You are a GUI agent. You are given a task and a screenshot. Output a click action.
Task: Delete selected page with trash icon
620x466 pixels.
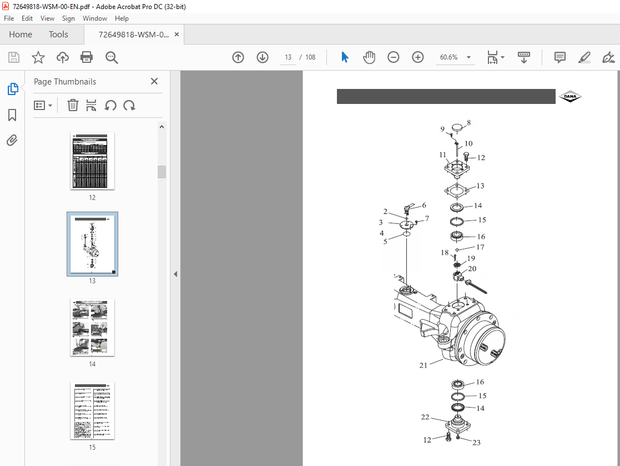(x=73, y=105)
